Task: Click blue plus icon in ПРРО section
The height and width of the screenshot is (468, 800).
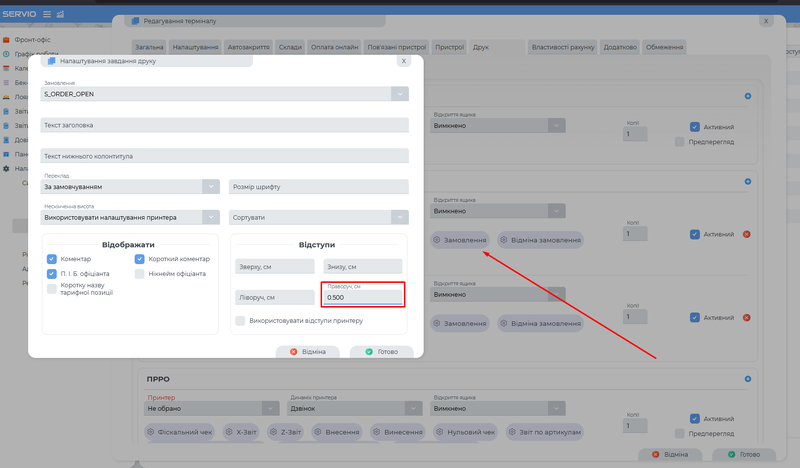Action: (747, 379)
